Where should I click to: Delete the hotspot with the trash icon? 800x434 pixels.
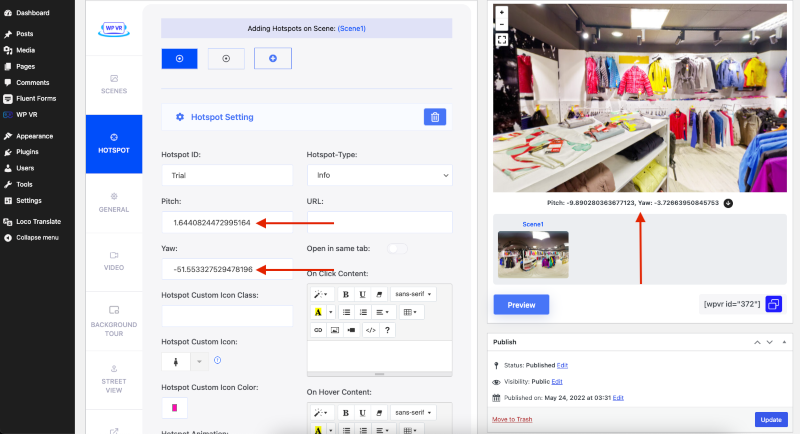coord(434,117)
